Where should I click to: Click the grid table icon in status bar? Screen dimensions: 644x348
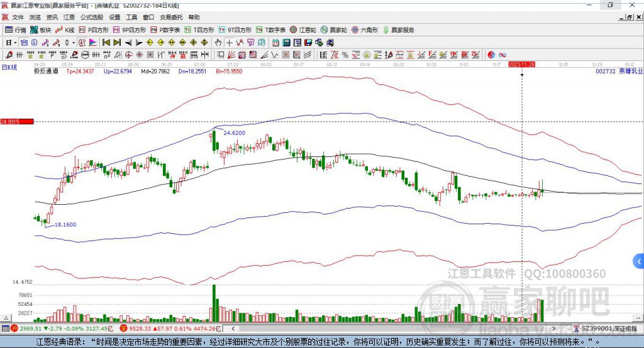click(5, 329)
